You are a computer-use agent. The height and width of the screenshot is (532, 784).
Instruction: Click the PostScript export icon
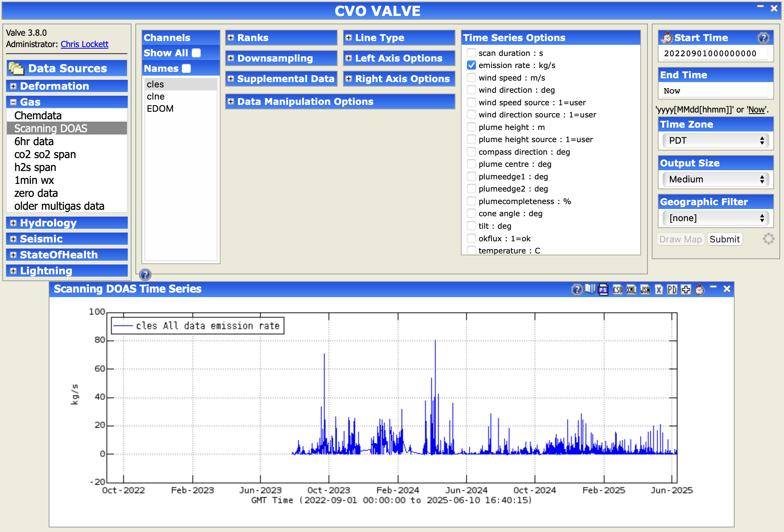tap(603, 290)
